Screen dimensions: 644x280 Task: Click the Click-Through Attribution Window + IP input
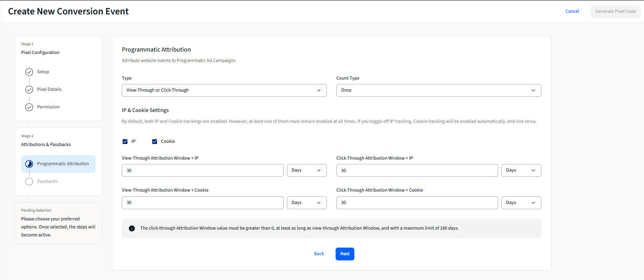point(417,170)
